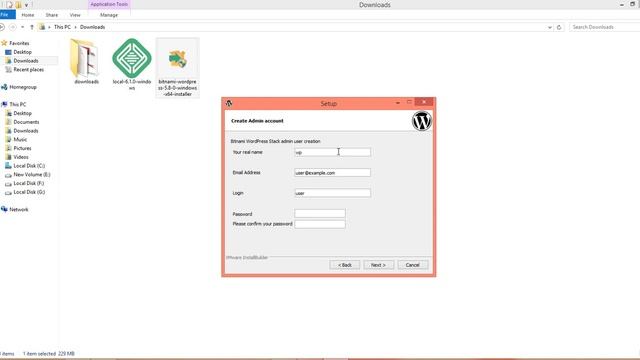Click the confirm password field
Image resolution: width=640 pixels, height=360 pixels.
320,224
